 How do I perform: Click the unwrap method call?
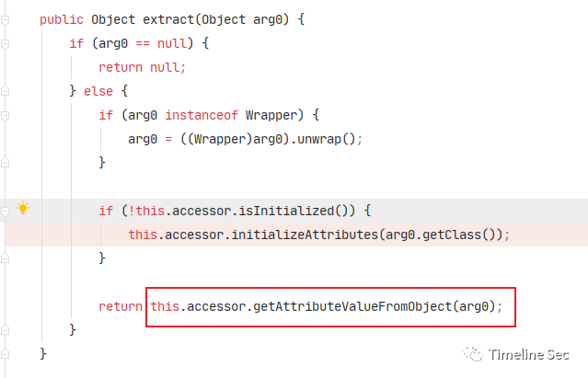(318, 140)
